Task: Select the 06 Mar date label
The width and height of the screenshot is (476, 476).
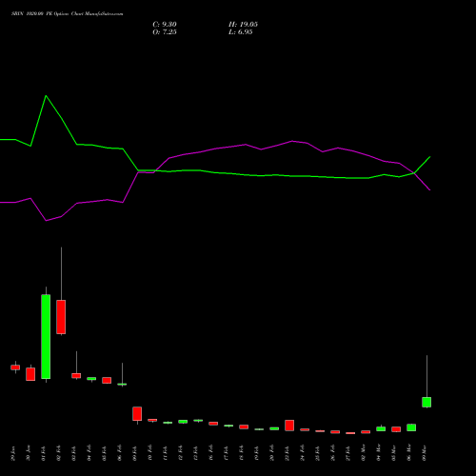Action: coord(409,452)
